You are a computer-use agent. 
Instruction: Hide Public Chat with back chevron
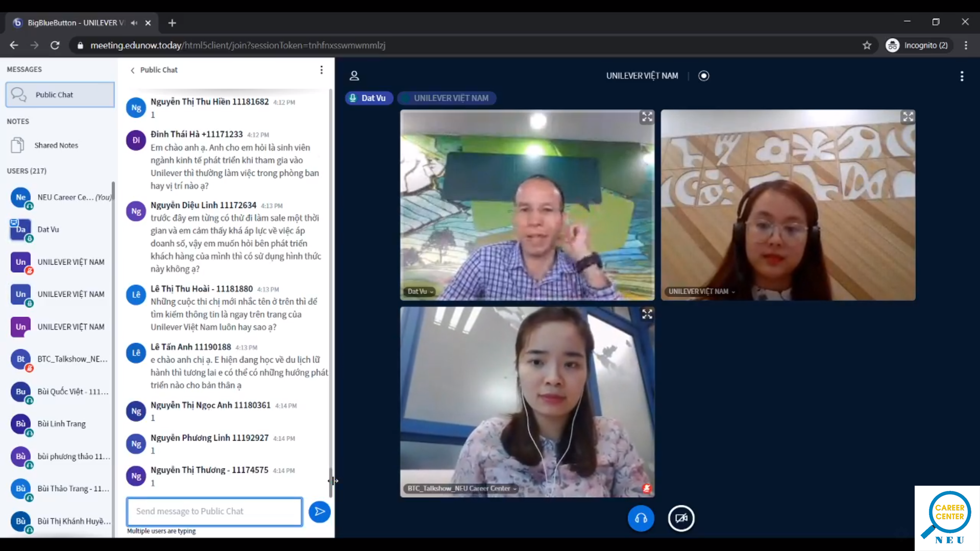point(133,70)
